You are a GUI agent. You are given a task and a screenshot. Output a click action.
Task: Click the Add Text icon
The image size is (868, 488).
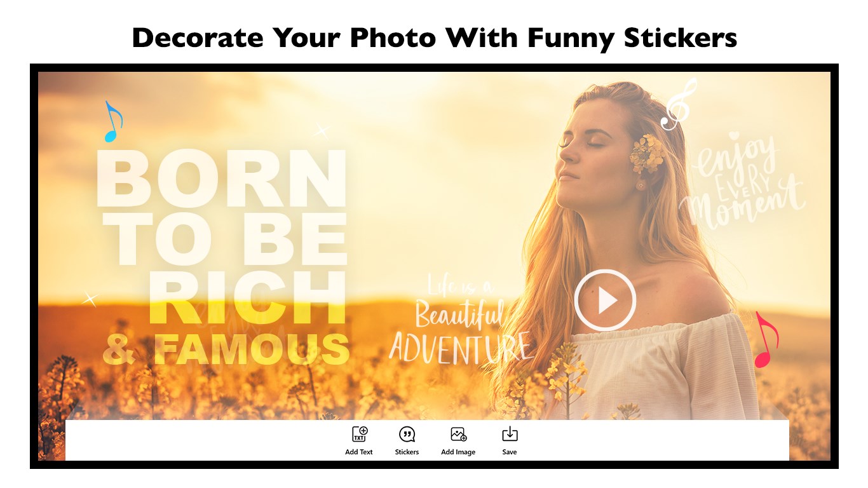tap(360, 435)
